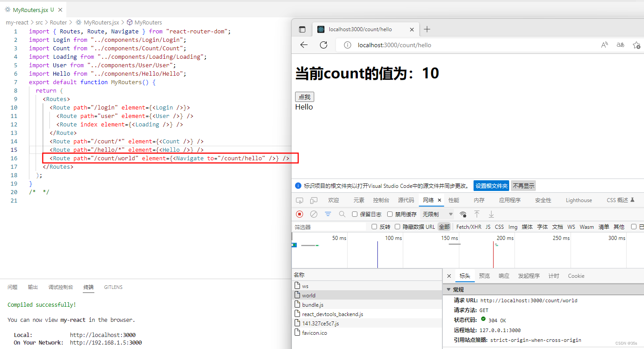Select the inspect element tool in DevTools

pyautogui.click(x=300, y=200)
